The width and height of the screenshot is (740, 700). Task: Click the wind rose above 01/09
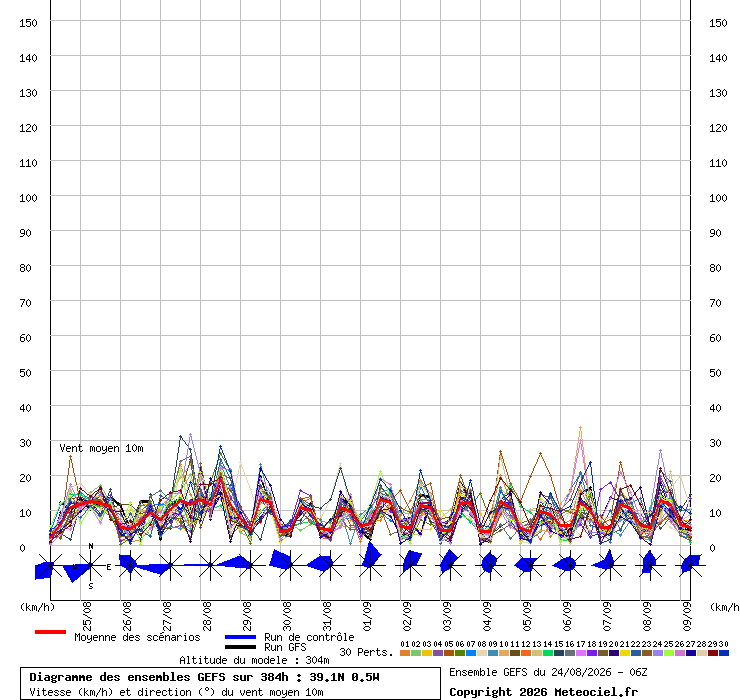point(370,565)
